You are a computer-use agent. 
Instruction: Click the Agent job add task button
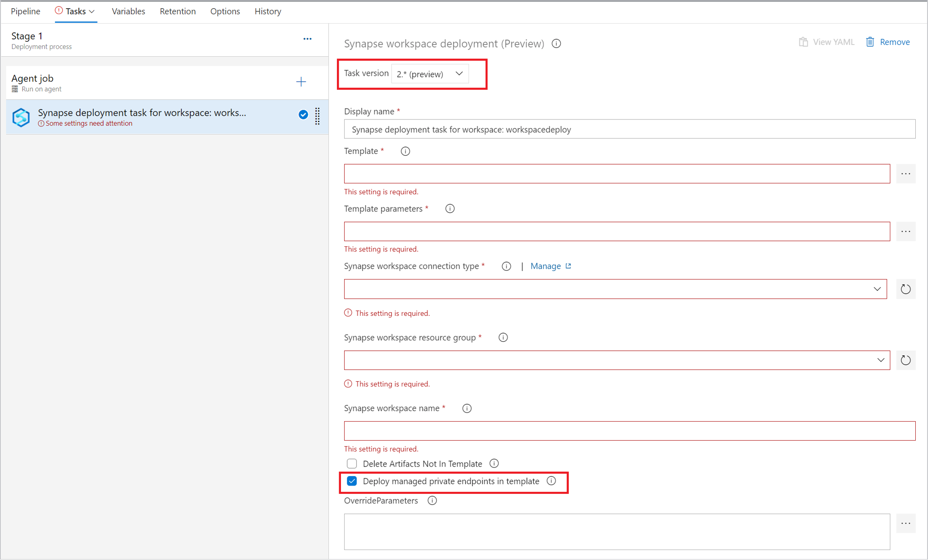point(301,82)
